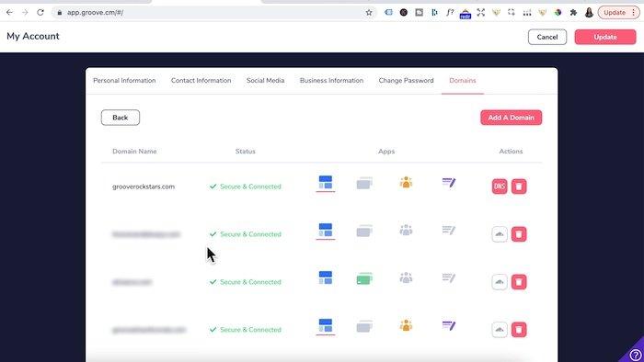Cancel the My Account changes

point(547,37)
